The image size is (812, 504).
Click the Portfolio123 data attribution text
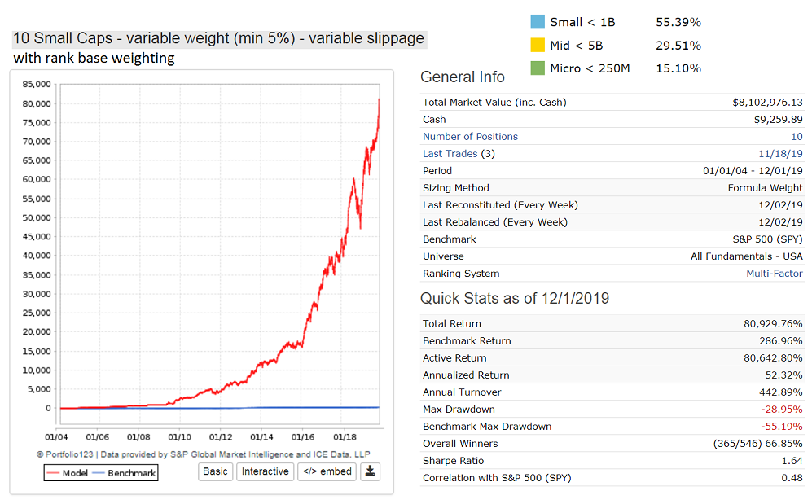click(203, 454)
